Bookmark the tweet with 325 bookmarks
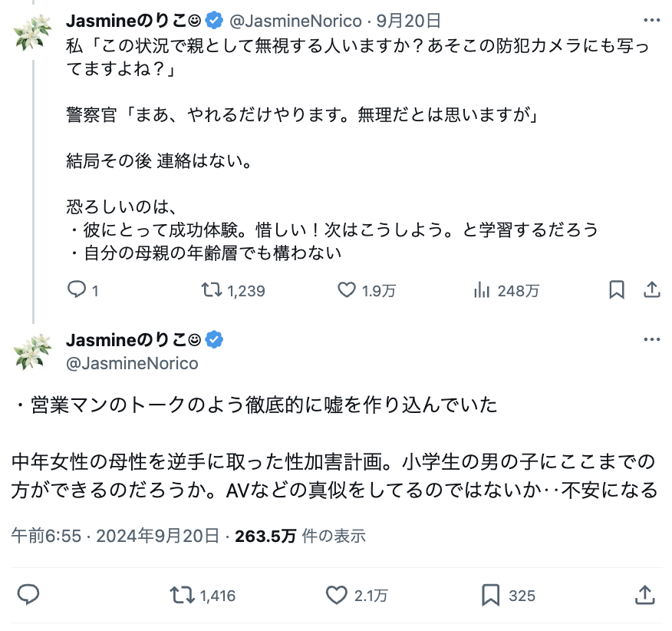The width and height of the screenshot is (672, 631). [x=491, y=595]
